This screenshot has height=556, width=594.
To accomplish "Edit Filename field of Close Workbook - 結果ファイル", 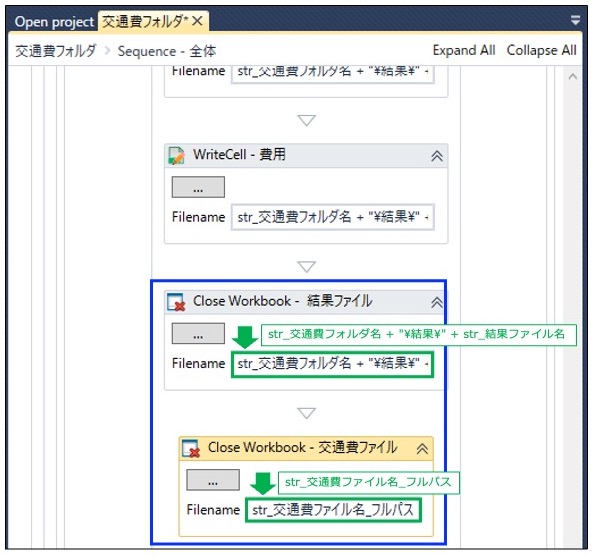I will [x=332, y=364].
